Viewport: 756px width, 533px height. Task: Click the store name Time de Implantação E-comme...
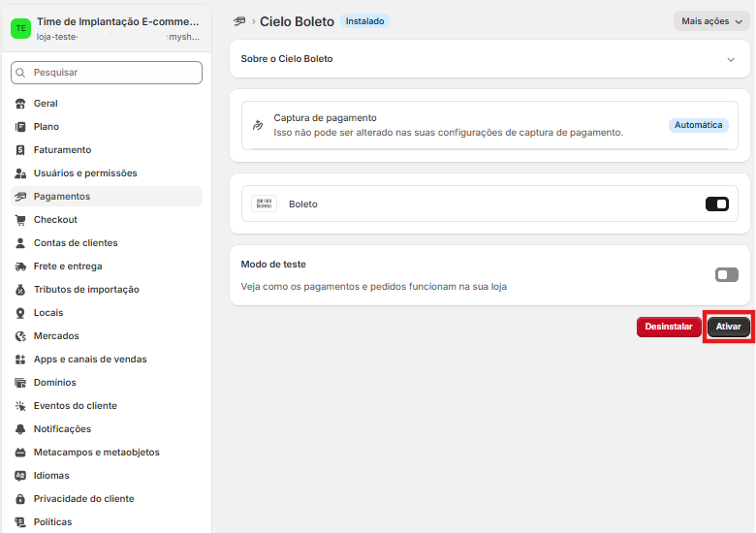pos(117,21)
